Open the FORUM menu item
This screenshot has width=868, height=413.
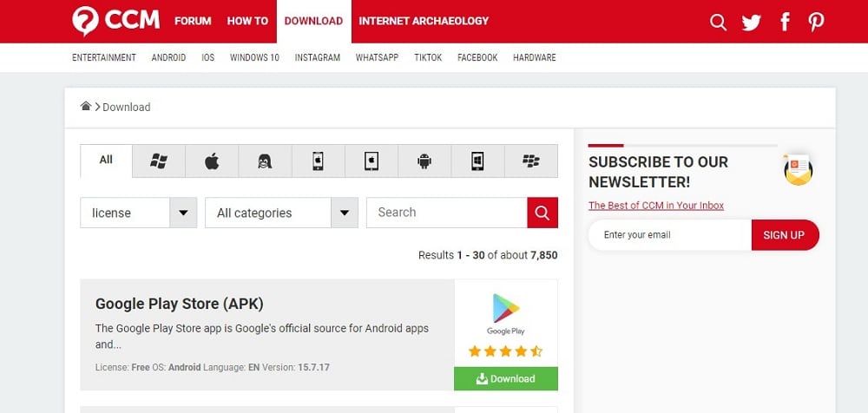pos(193,21)
